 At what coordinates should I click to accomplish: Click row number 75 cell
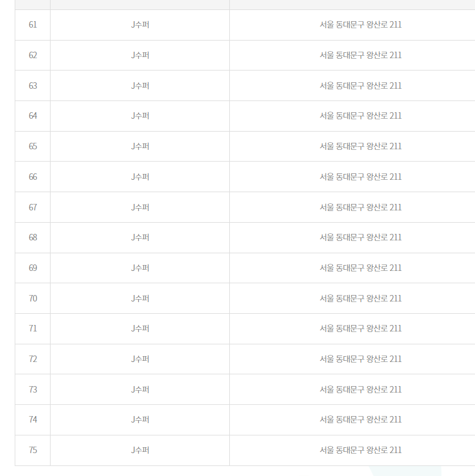[33, 450]
